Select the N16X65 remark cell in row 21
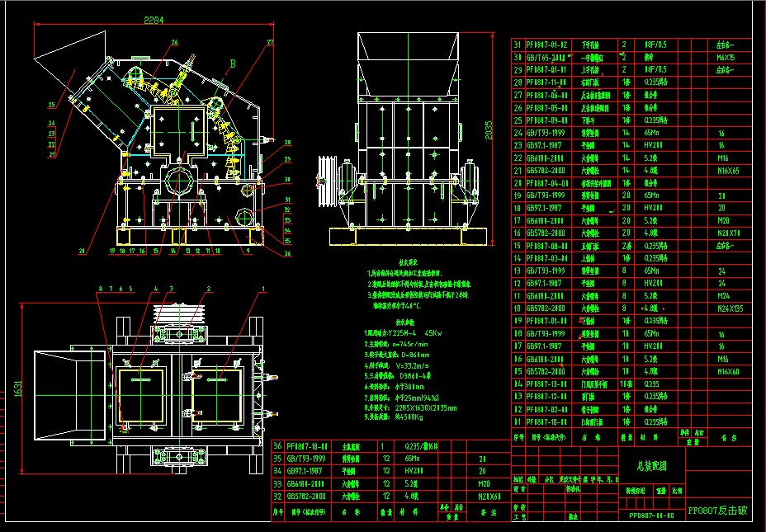This screenshot has width=766, height=532. (x=728, y=171)
